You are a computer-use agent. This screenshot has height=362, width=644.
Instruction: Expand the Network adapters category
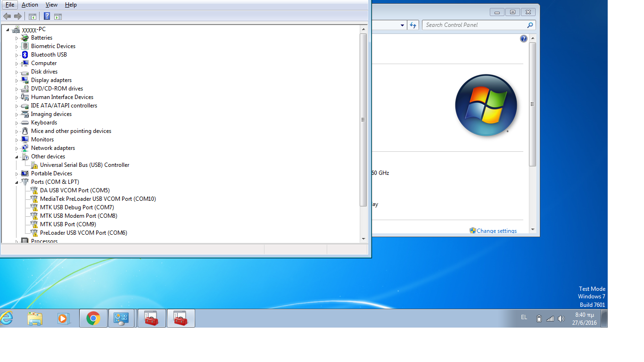17,148
